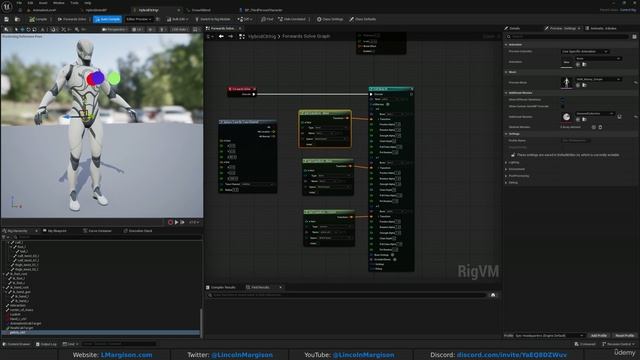Click the zoom-to-fit graph icon
This screenshot has height=360, width=640.
[x=242, y=36]
